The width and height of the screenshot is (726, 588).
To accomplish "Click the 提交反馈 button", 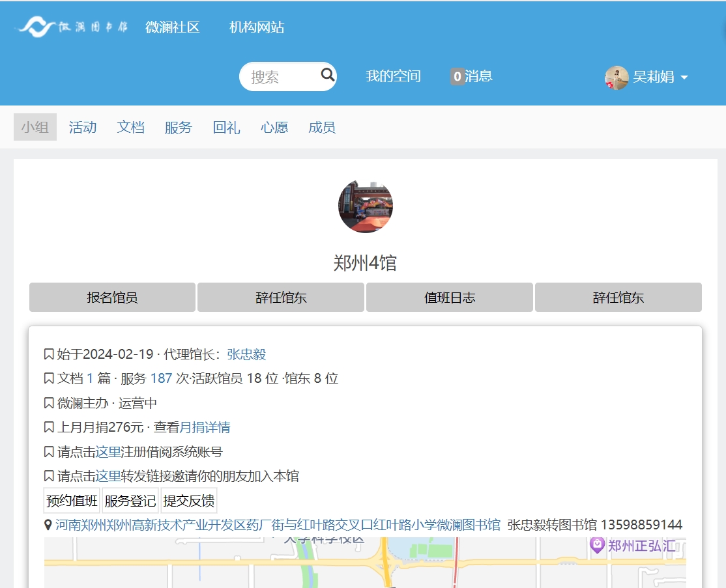I will (188, 501).
